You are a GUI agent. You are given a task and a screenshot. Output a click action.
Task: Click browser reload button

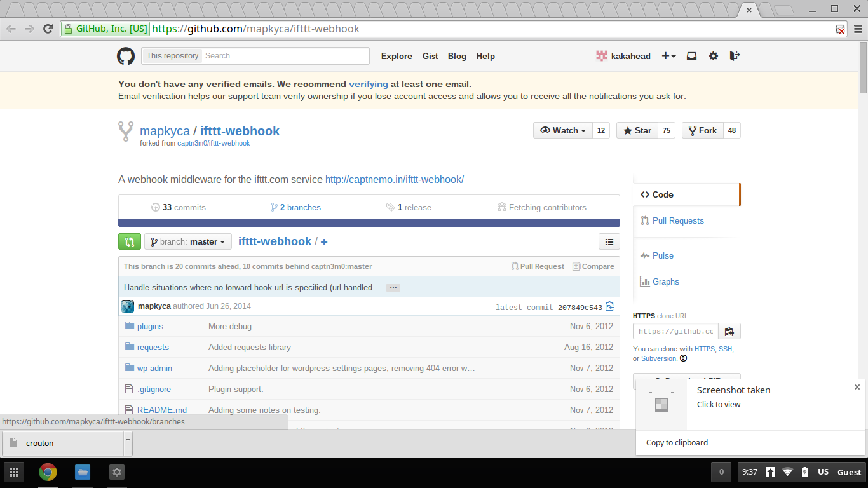(48, 29)
